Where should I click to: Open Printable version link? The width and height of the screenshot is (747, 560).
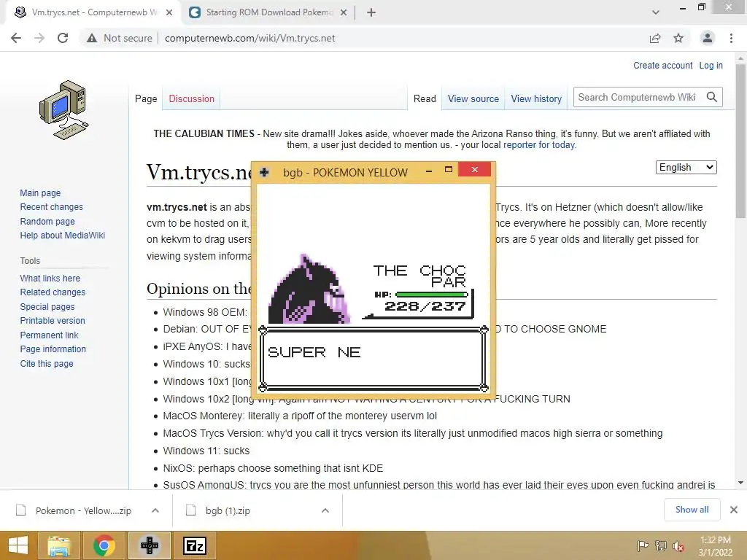pos(53,321)
